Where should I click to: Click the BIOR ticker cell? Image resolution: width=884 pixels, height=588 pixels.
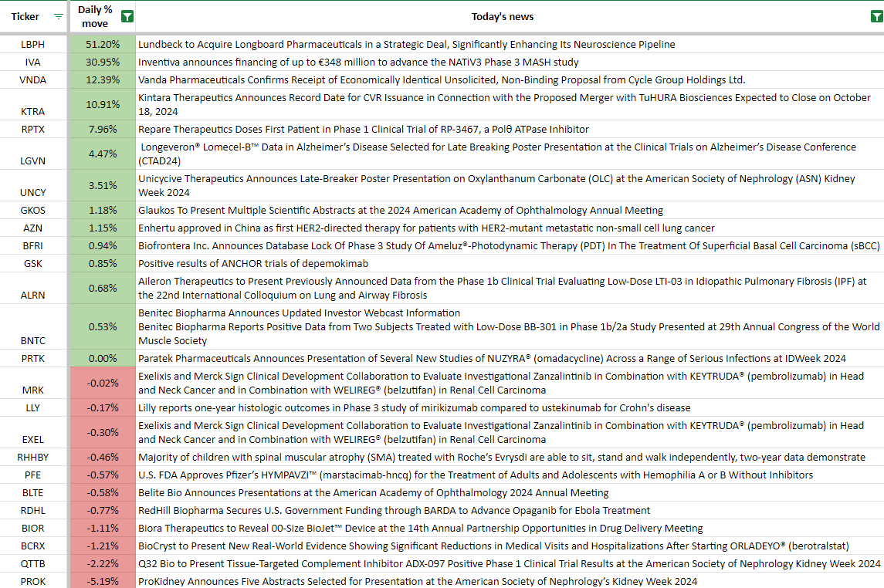click(x=33, y=529)
